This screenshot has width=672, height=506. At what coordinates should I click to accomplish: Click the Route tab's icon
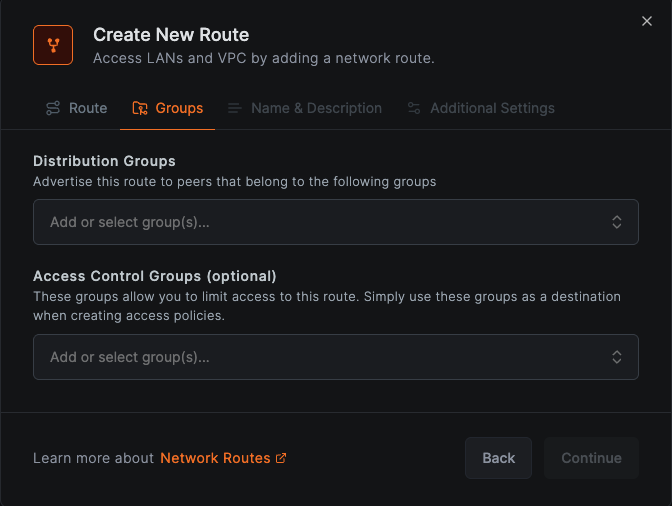(53, 108)
